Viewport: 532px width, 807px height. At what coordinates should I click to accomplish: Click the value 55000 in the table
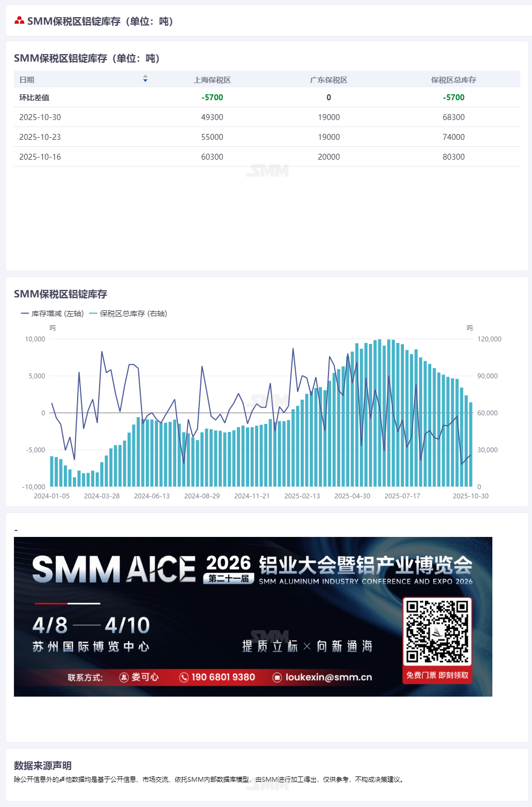(212, 137)
